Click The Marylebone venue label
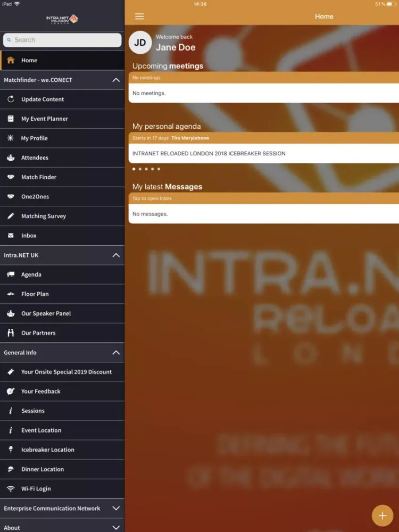The height and width of the screenshot is (532, 399). (190, 138)
